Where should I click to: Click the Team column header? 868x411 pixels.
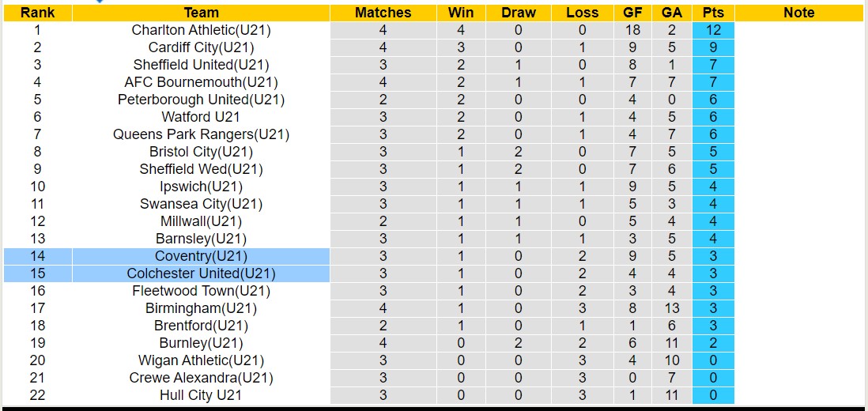tap(201, 13)
